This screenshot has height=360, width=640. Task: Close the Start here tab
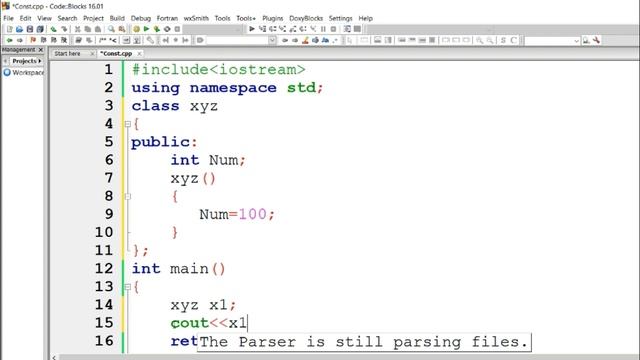[x=92, y=53]
